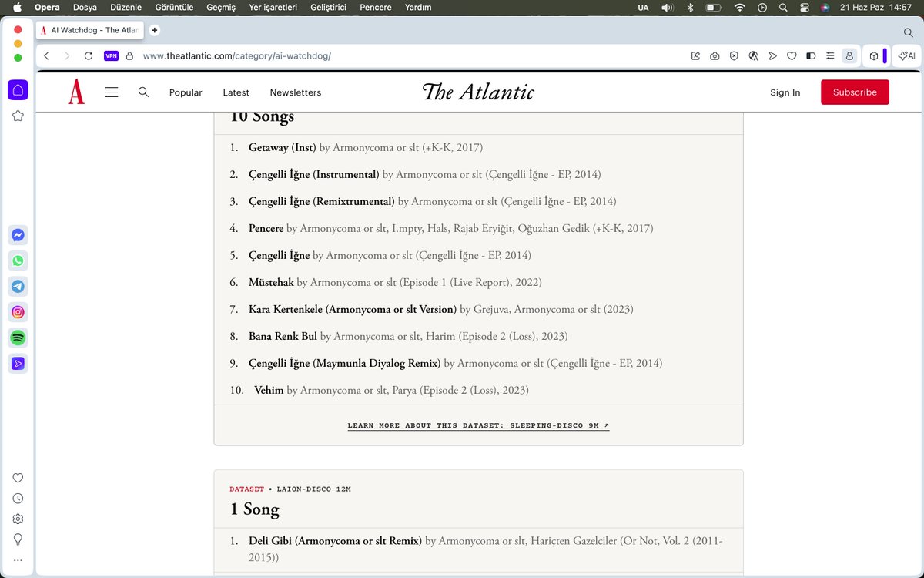
Task: Click the sidebar lightbulb icon
Action: coord(18,539)
